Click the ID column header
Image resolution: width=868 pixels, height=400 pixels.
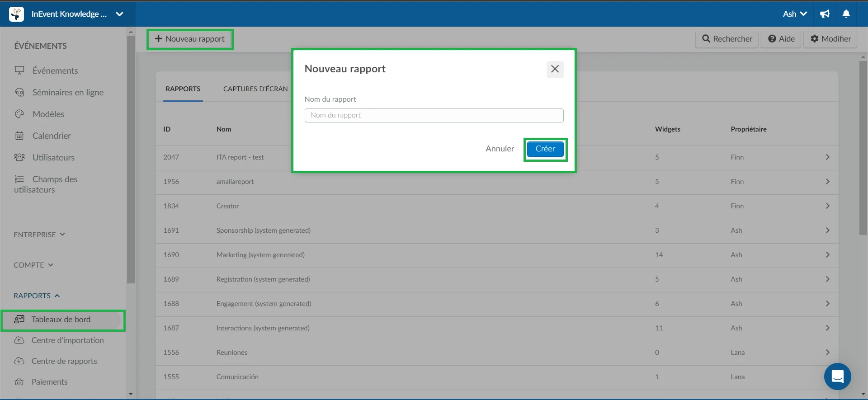167,129
